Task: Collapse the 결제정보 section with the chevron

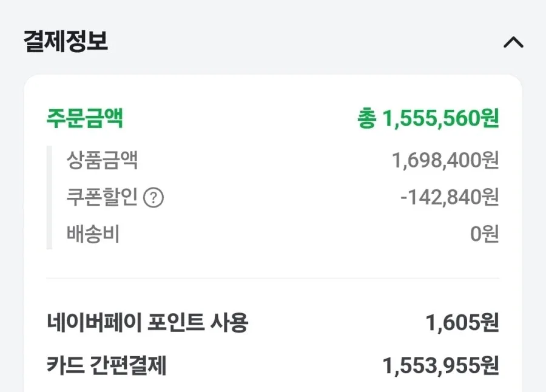Action: tap(513, 42)
